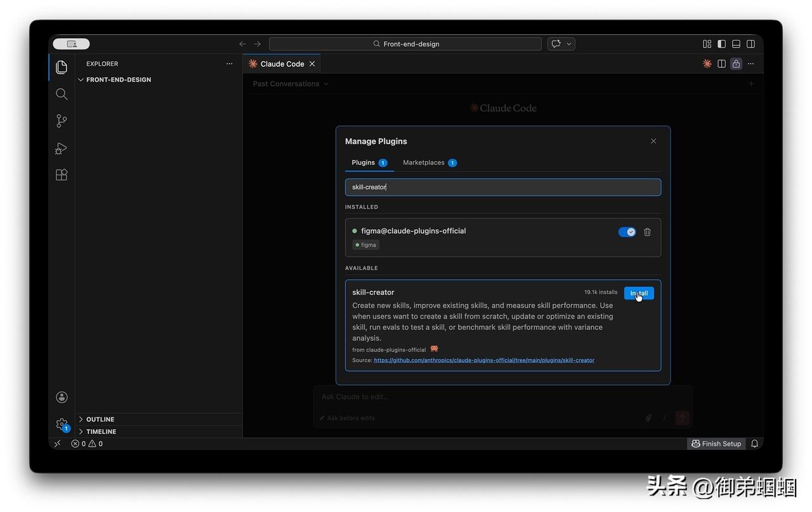The height and width of the screenshot is (512, 812).
Task: Open notifications bell in status bar
Action: (x=754, y=444)
